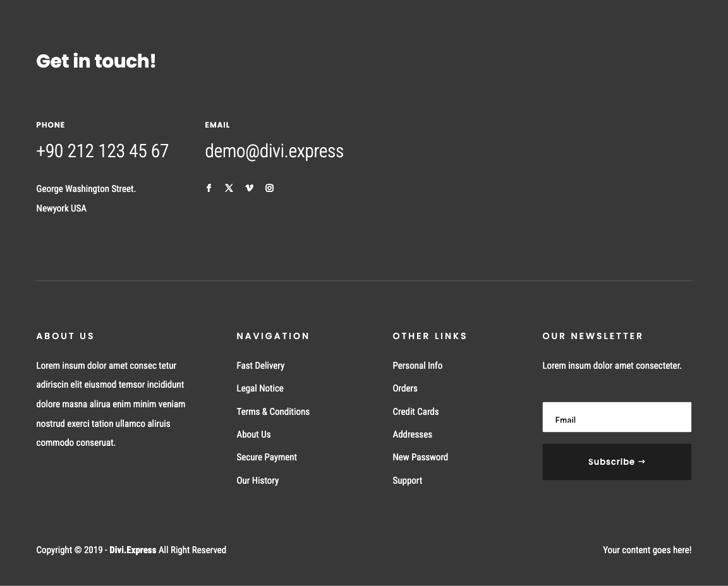Click the Support link
The image size is (728, 586).
click(x=407, y=481)
